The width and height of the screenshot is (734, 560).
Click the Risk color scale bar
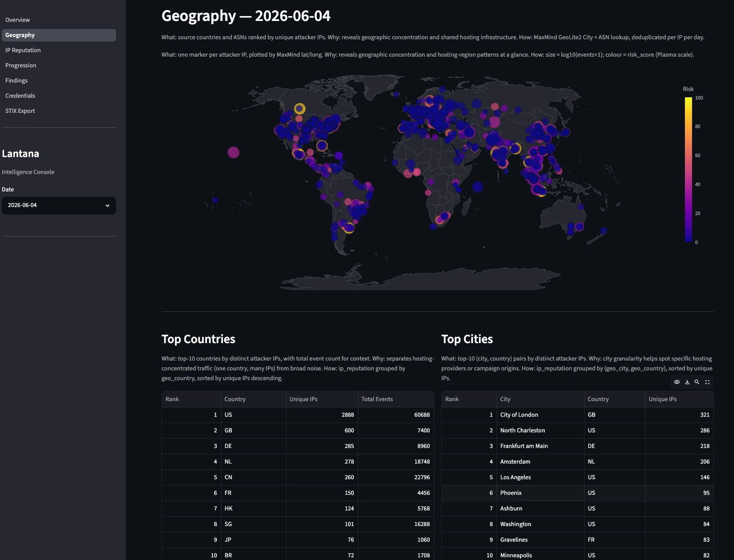point(688,170)
